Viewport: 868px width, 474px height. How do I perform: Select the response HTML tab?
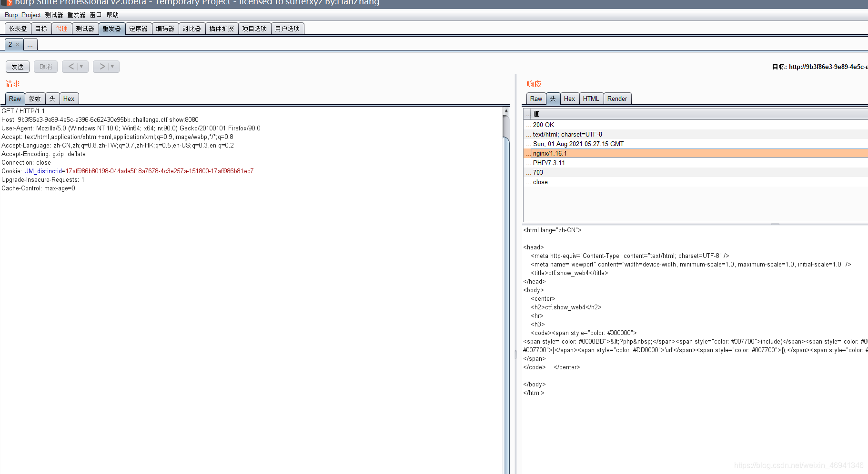click(x=591, y=99)
